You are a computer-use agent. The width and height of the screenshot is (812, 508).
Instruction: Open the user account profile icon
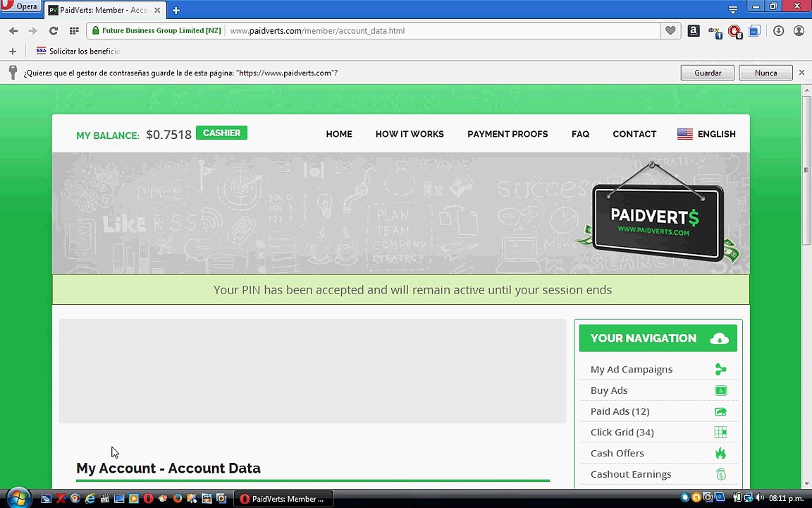pyautogui.click(x=799, y=31)
